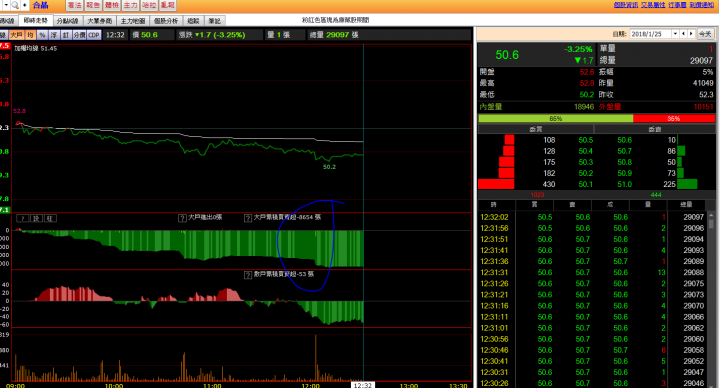Select the 分價 price distribution button
The width and height of the screenshot is (720, 388).
(79, 35)
